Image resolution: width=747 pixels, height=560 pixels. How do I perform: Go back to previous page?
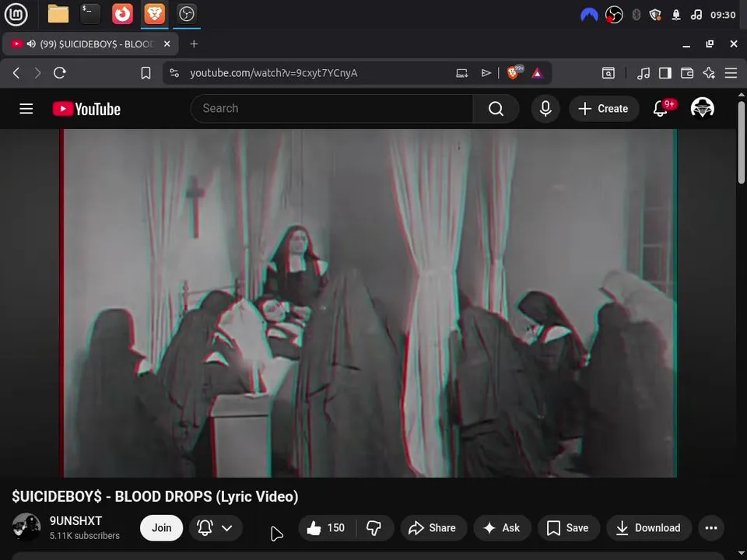(x=16, y=73)
